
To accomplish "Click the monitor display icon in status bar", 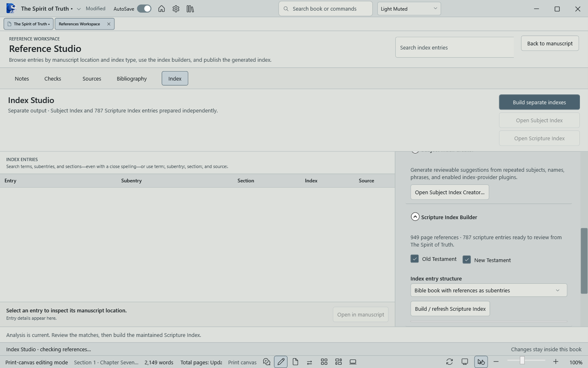I will [465, 362].
